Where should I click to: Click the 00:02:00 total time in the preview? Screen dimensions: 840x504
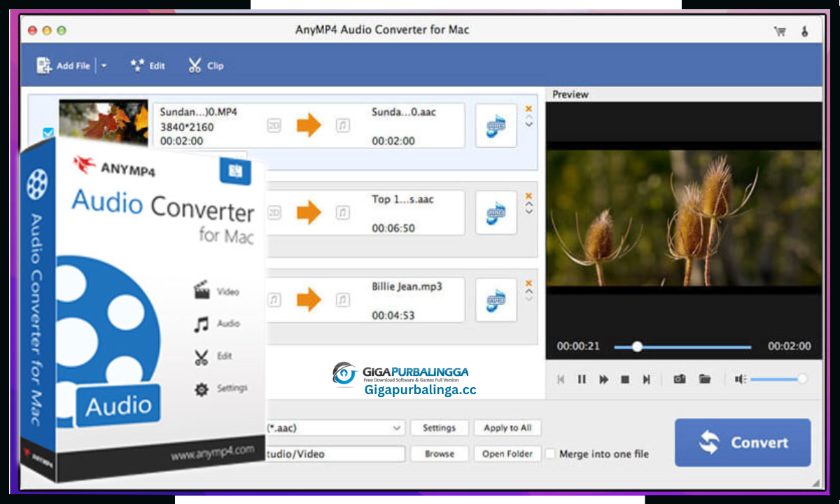tap(789, 346)
